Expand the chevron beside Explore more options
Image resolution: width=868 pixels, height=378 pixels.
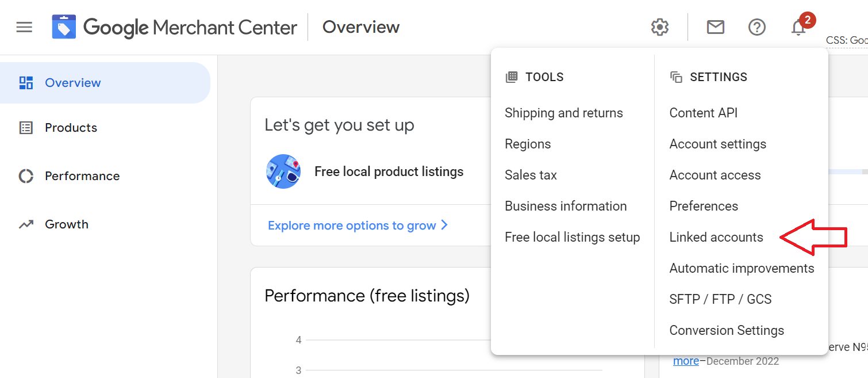444,225
